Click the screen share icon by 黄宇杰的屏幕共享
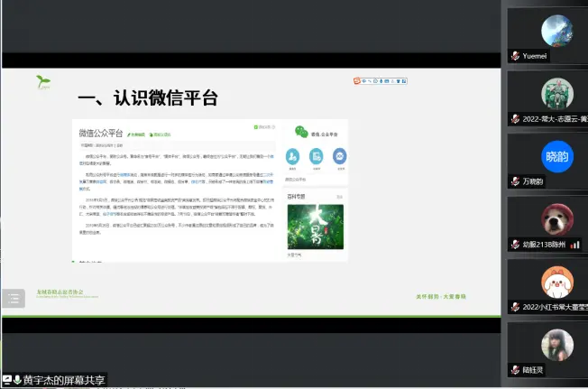This screenshot has width=588, height=389. (6, 380)
